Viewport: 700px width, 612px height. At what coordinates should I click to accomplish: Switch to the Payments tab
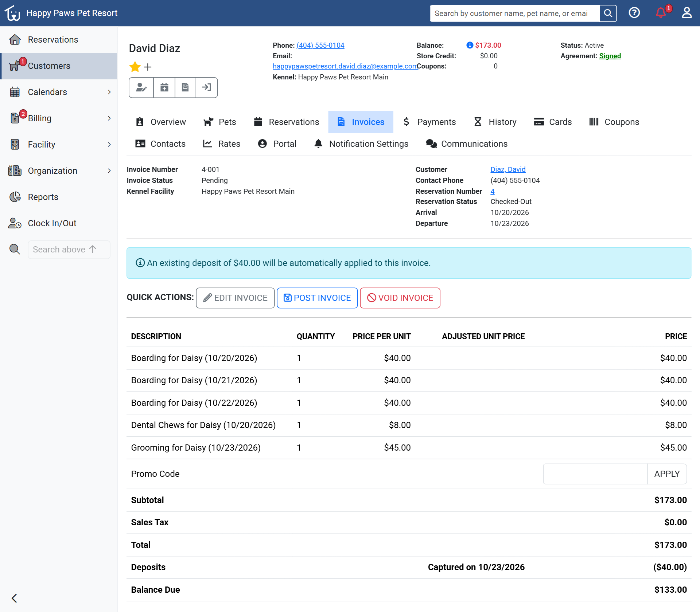point(429,122)
